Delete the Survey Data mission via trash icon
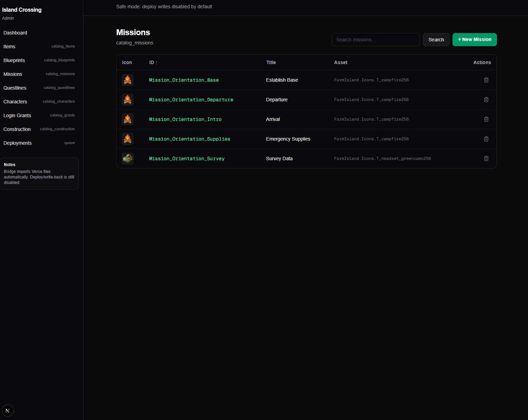The height and width of the screenshot is (420, 528). coord(486,158)
